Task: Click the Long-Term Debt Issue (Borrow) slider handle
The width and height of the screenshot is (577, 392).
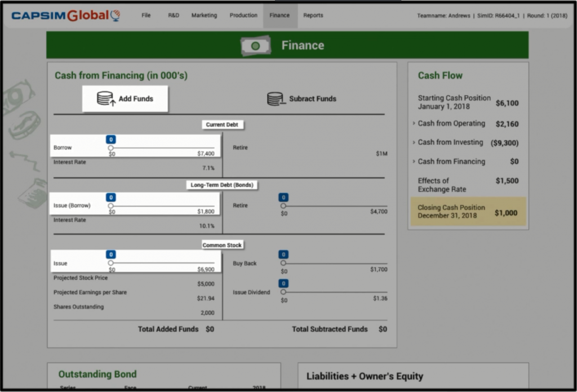Action: point(111,206)
